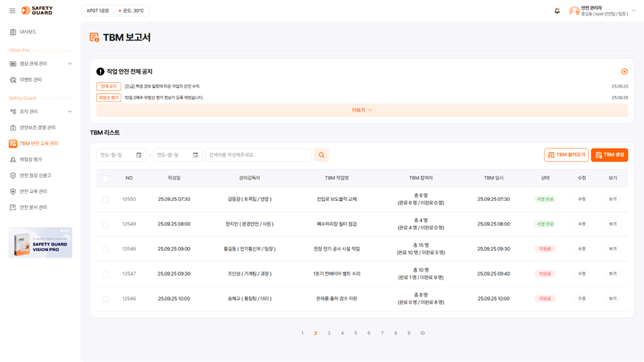Click the notification bell icon
This screenshot has width=644, height=362.
tap(557, 11)
